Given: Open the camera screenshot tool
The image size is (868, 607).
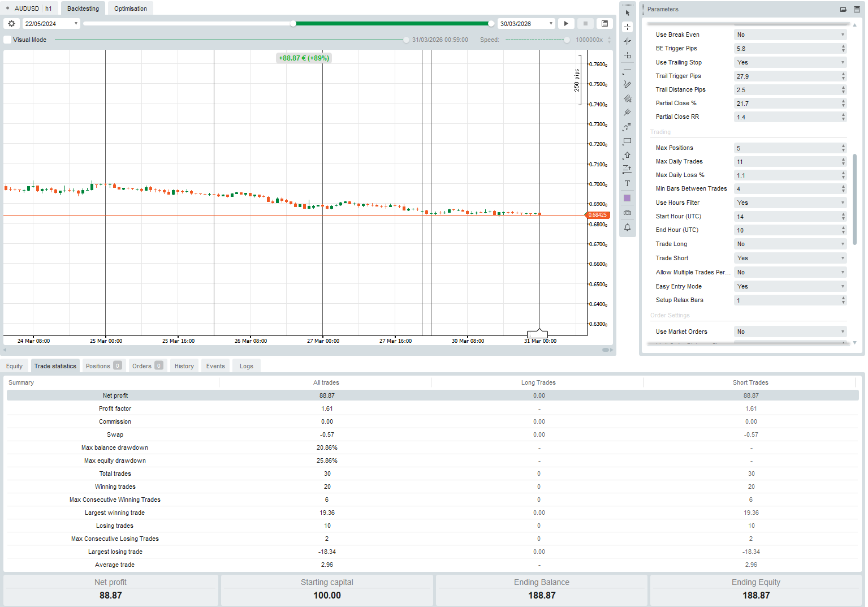Looking at the screenshot, I should [x=627, y=213].
